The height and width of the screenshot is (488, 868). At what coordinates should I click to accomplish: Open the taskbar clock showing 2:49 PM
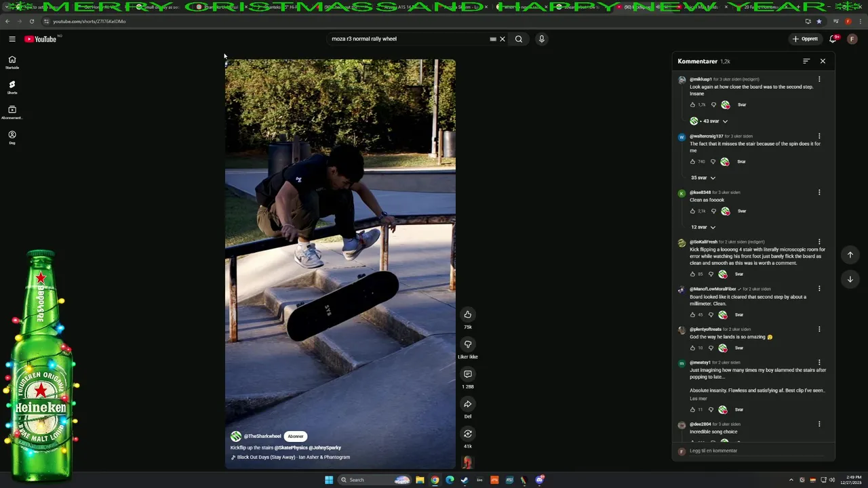pos(851,480)
